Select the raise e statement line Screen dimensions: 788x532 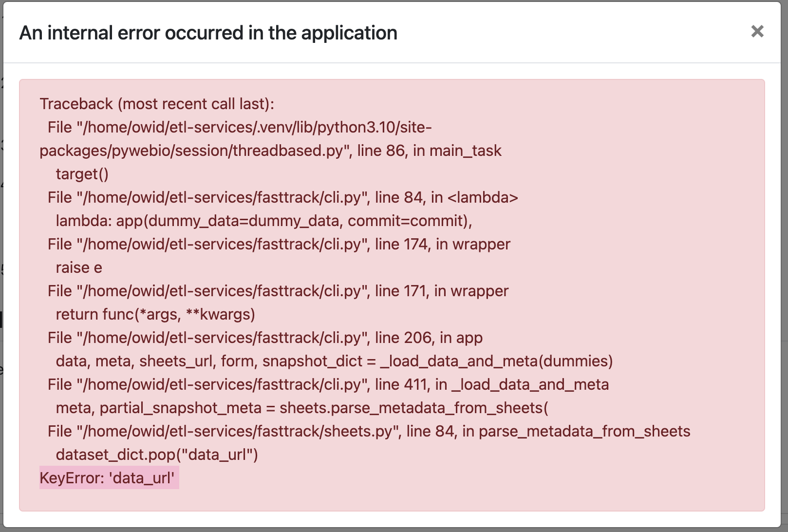coord(79,267)
